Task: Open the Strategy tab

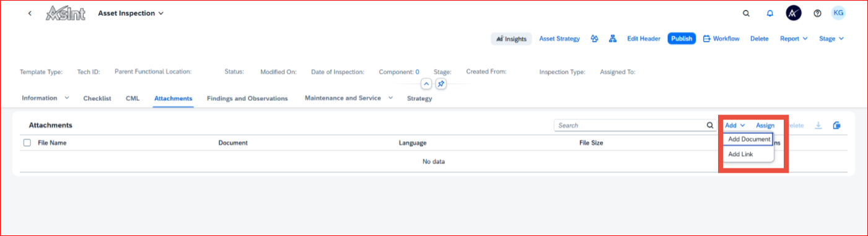Action: click(x=419, y=98)
